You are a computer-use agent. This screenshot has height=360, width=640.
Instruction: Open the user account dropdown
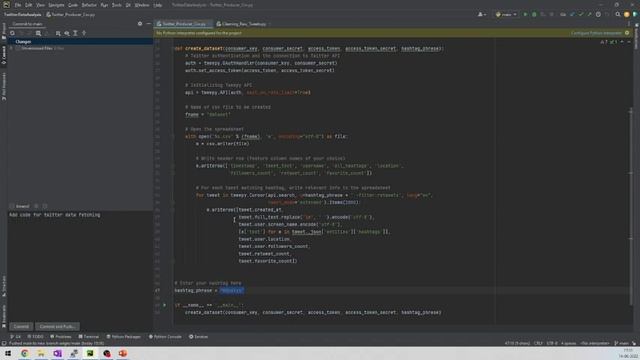(482, 15)
